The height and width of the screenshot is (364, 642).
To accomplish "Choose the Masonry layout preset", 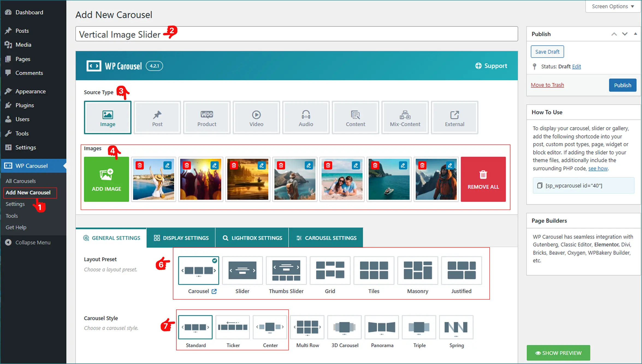I will point(418,271).
